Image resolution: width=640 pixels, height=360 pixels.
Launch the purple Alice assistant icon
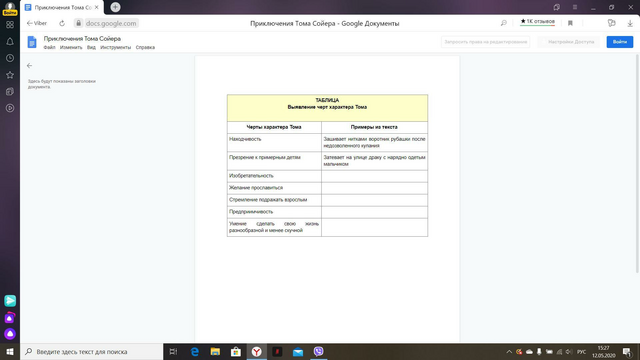click(10, 334)
